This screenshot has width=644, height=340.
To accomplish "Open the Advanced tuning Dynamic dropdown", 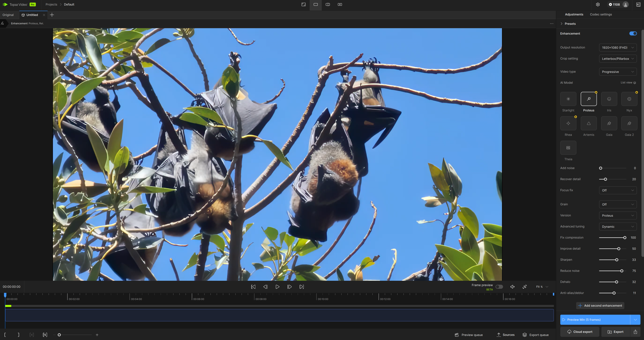I will 617,227.
